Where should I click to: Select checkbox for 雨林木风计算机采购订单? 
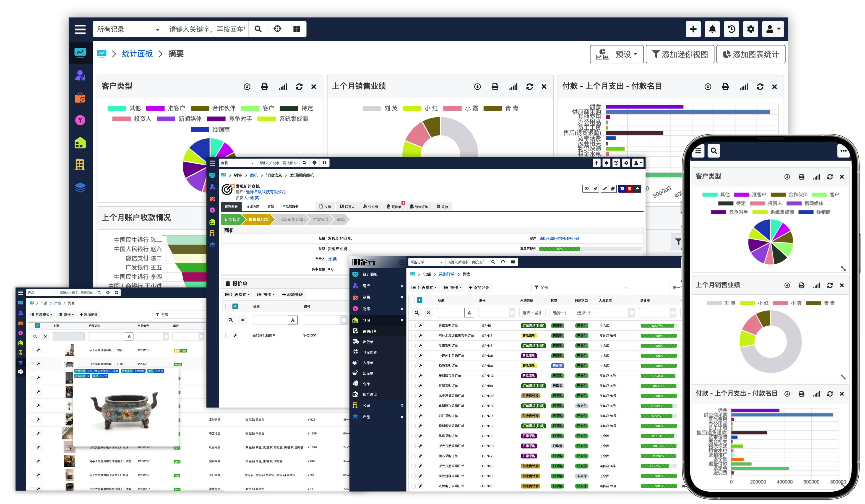pyautogui.click(x=413, y=336)
